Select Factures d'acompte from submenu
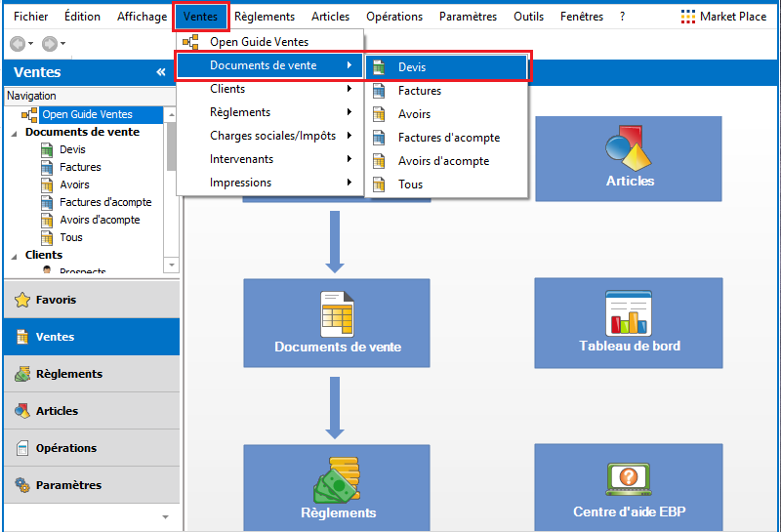 [448, 138]
